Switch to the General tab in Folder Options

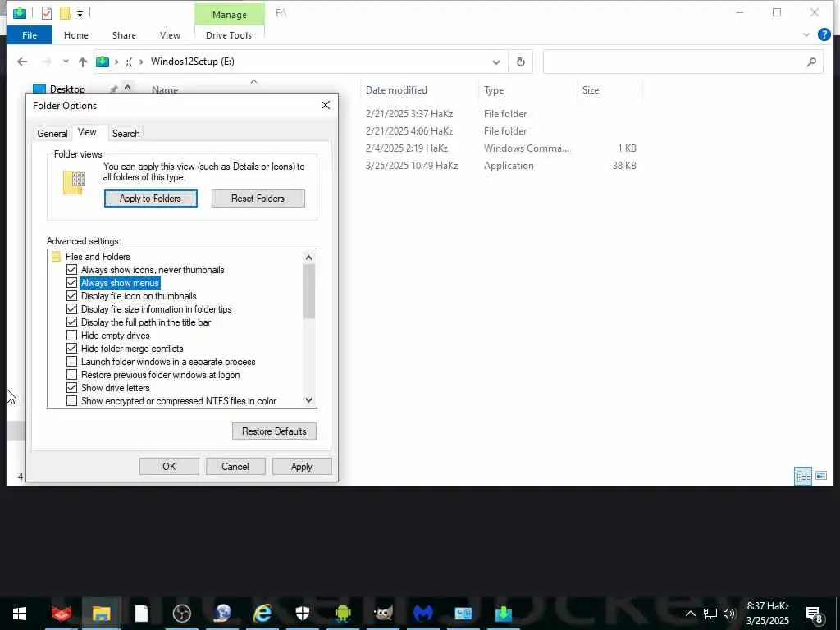coord(52,134)
